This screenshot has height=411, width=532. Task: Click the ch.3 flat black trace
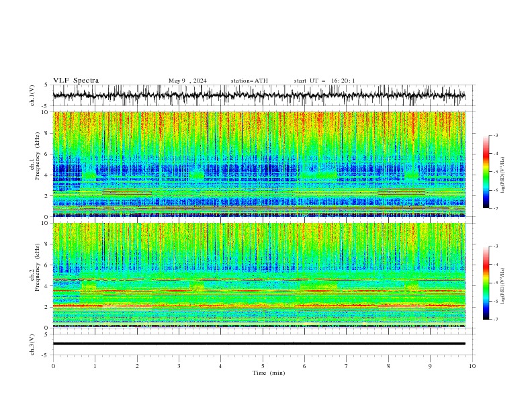tap(259, 344)
